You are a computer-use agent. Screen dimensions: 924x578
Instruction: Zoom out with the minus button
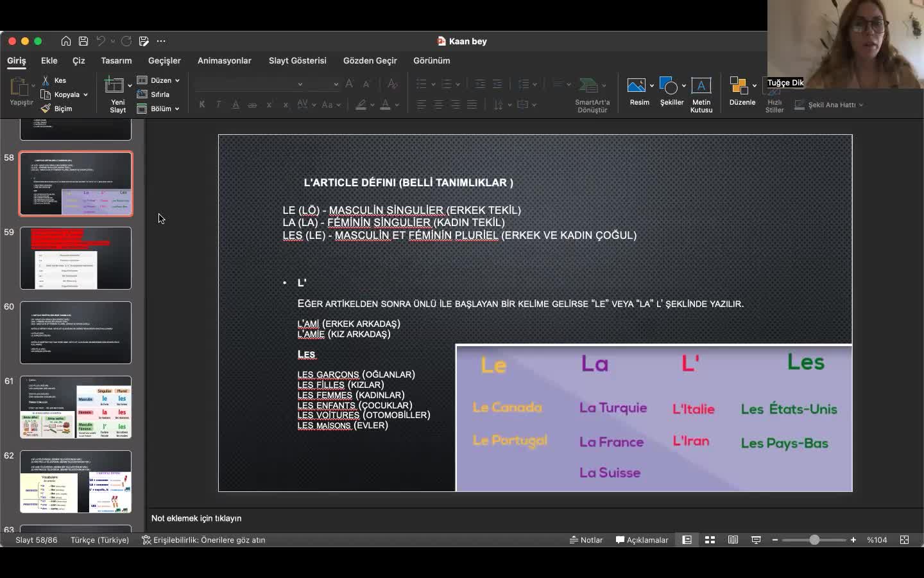[x=775, y=540]
